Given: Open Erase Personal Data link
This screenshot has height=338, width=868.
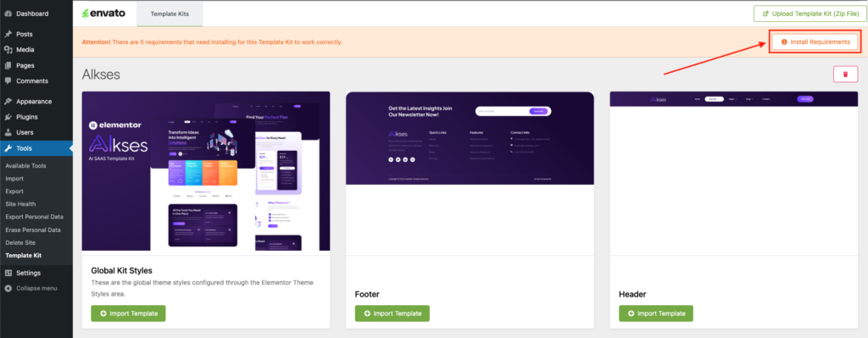Looking at the screenshot, I should point(33,230).
